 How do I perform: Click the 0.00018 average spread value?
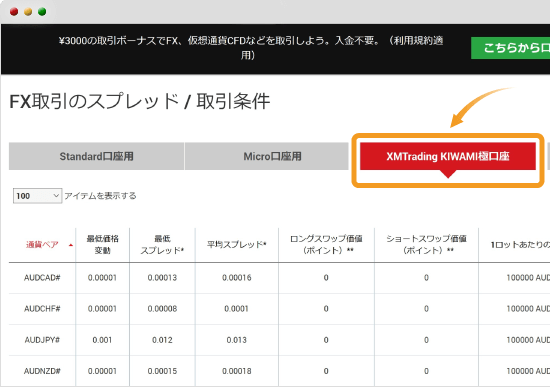[x=237, y=371]
